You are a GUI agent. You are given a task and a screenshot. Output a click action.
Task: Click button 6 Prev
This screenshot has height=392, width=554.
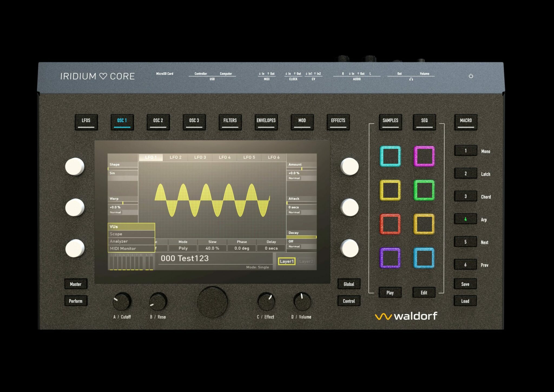click(x=466, y=264)
